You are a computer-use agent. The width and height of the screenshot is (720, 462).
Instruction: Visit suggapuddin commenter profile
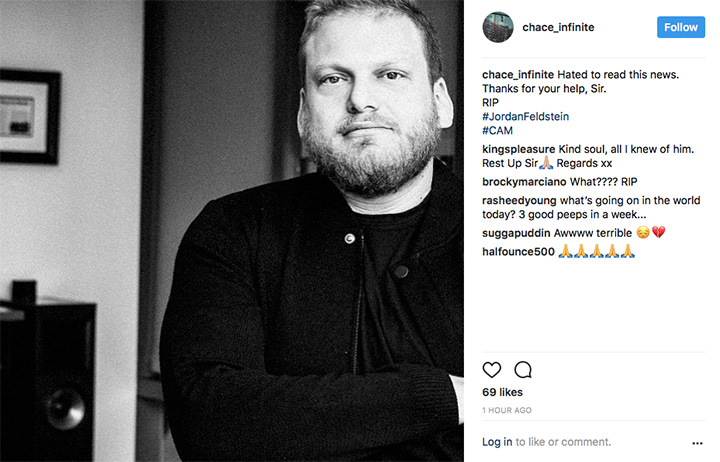tap(516, 233)
